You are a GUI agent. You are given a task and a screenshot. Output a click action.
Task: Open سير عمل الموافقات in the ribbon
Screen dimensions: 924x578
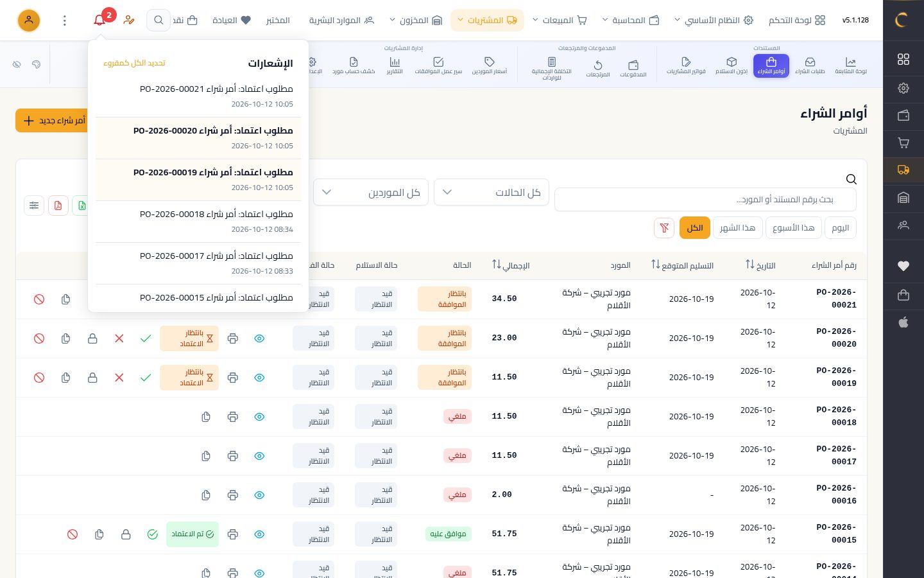click(438, 66)
